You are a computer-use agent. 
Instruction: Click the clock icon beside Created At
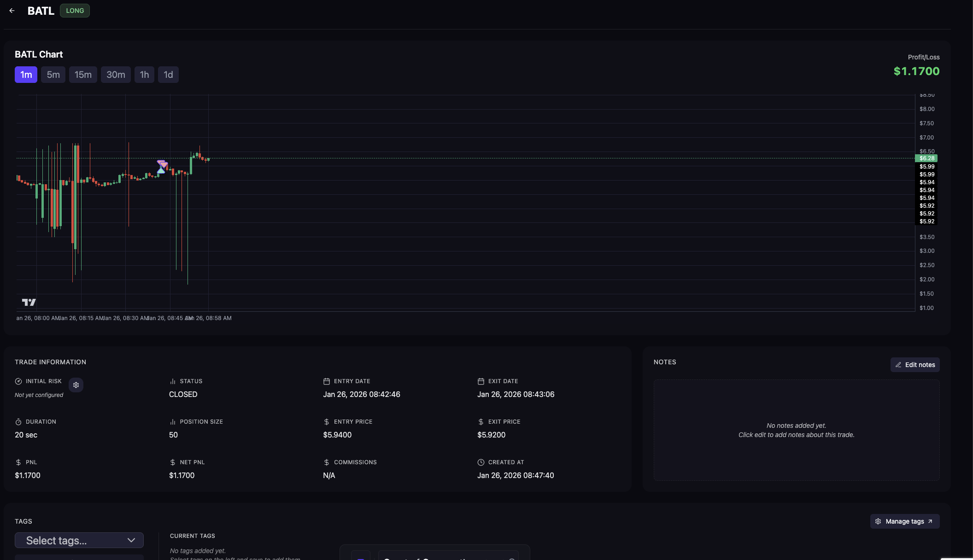click(481, 462)
